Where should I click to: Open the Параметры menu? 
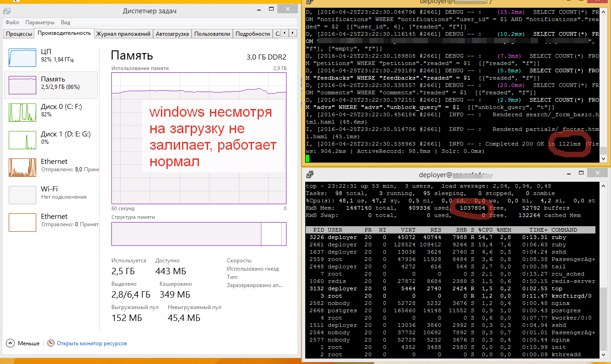click(40, 22)
